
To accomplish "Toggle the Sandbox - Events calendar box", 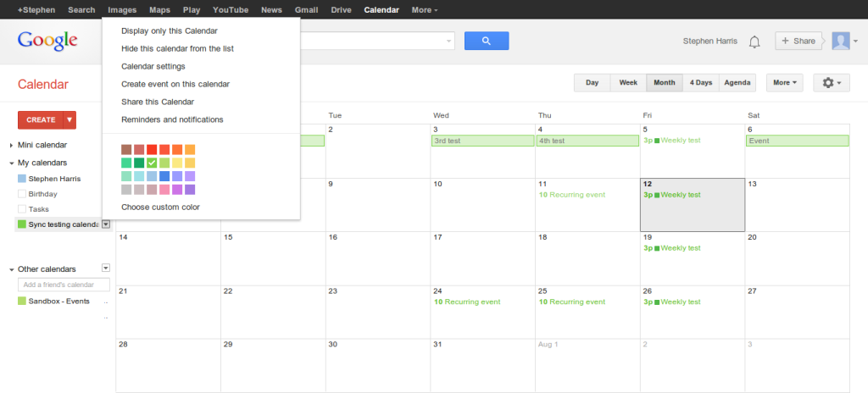I will [x=22, y=302].
